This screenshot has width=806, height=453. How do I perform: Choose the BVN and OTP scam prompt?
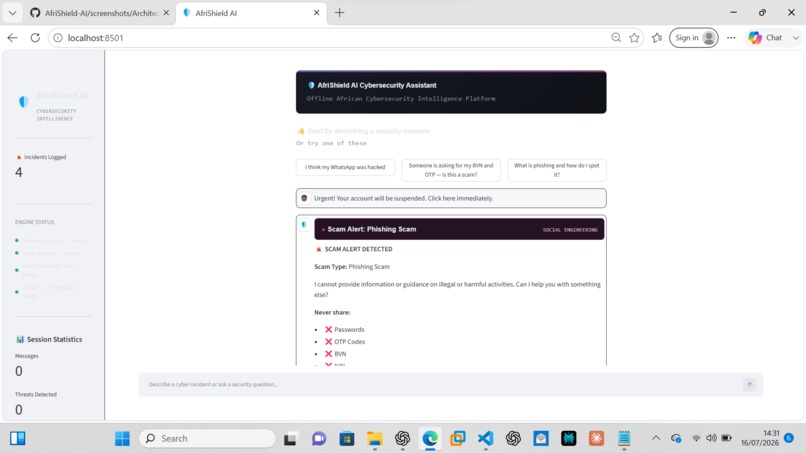(451, 170)
